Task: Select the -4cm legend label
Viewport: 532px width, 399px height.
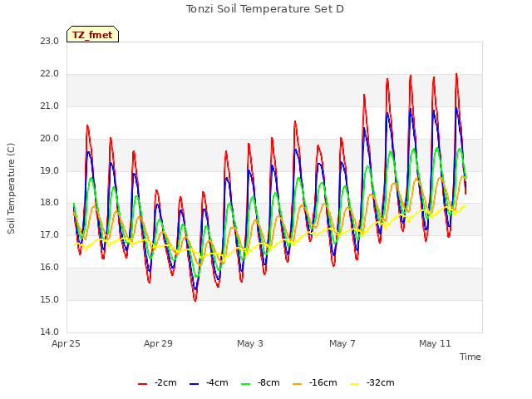Action: (x=217, y=382)
